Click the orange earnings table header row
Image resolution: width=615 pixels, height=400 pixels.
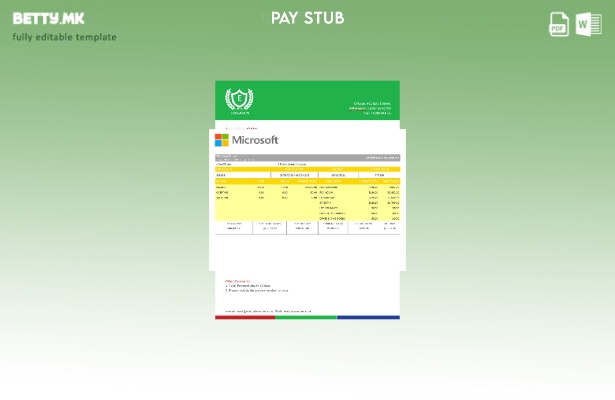(307, 181)
